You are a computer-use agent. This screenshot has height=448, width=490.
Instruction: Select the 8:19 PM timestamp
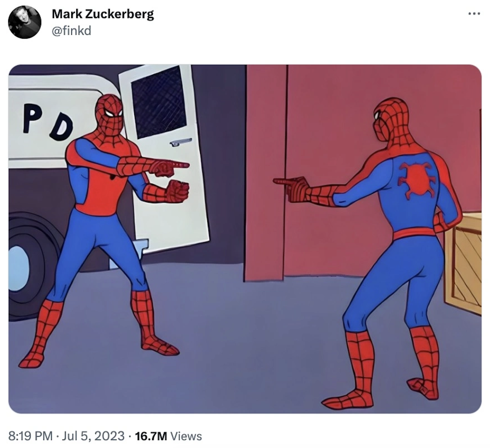click(30, 436)
